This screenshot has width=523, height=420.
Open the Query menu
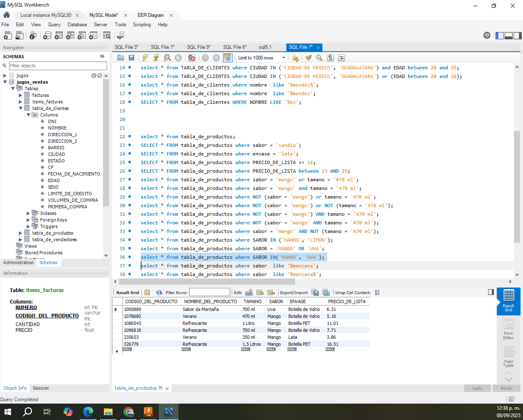[x=54, y=25]
